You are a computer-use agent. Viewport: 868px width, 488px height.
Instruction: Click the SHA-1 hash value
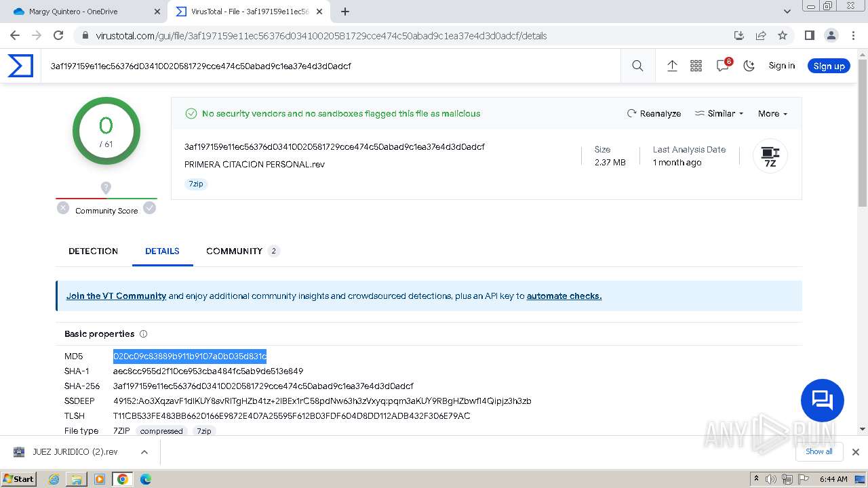click(x=208, y=371)
